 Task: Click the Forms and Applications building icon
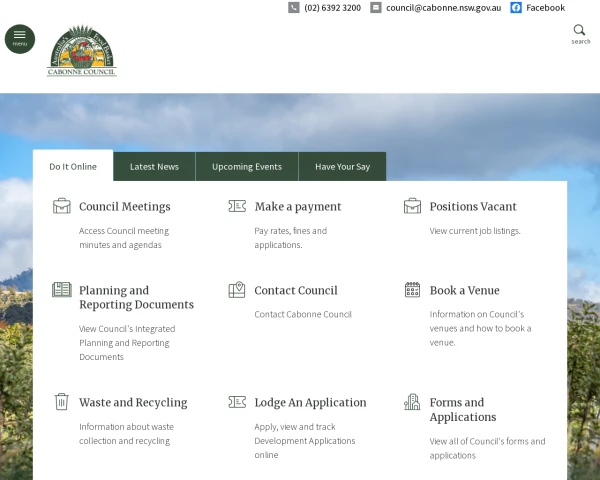pos(412,402)
